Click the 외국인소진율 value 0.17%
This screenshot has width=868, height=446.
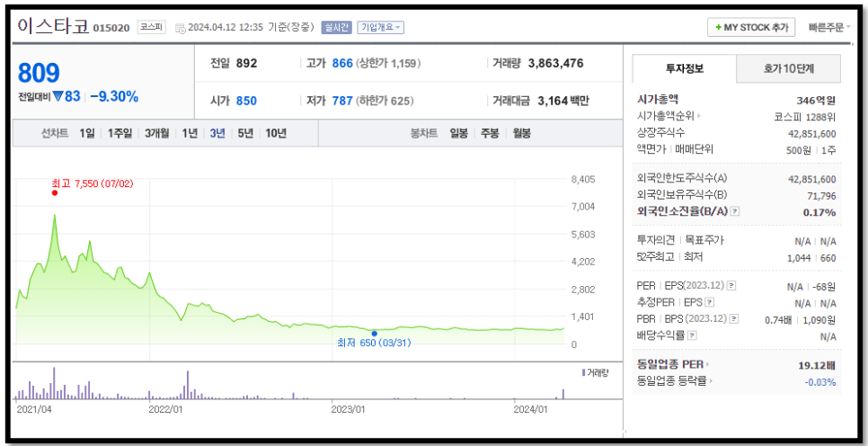[x=819, y=212]
